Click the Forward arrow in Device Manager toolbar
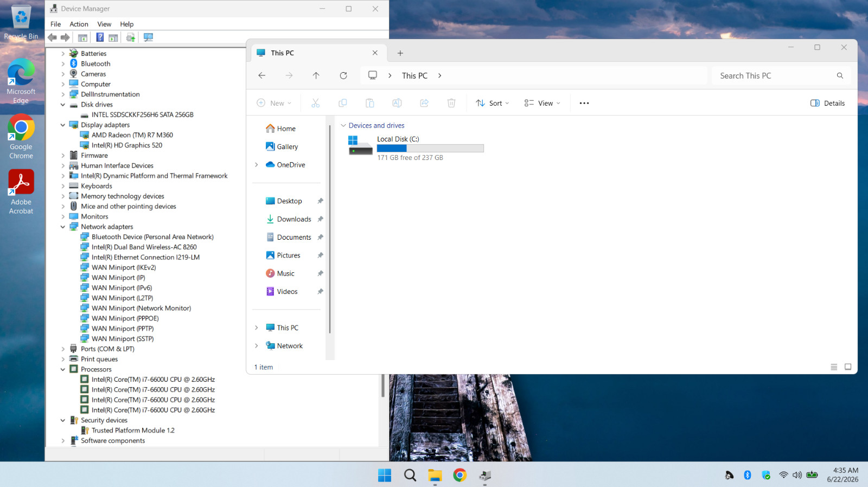 pos(65,37)
